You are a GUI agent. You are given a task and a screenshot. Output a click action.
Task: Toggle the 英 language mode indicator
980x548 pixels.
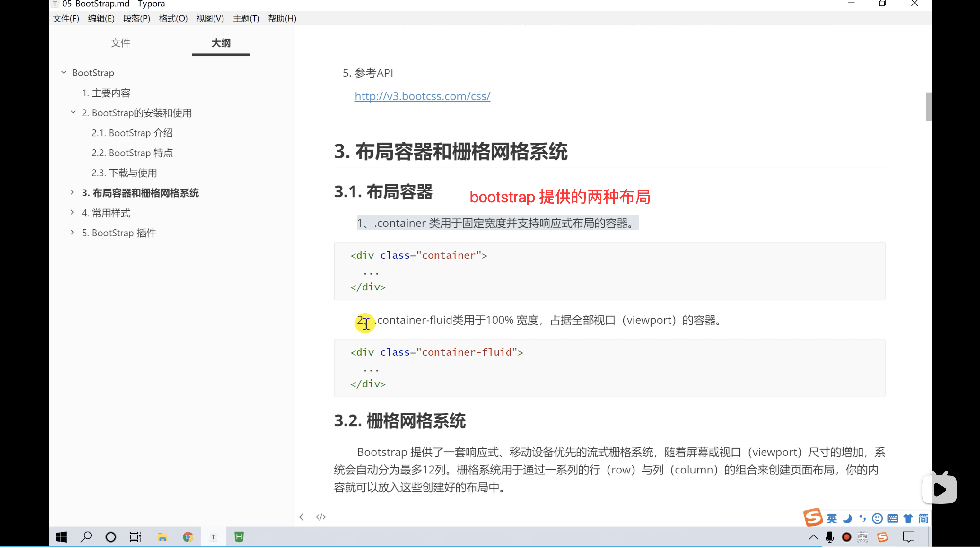tap(832, 518)
